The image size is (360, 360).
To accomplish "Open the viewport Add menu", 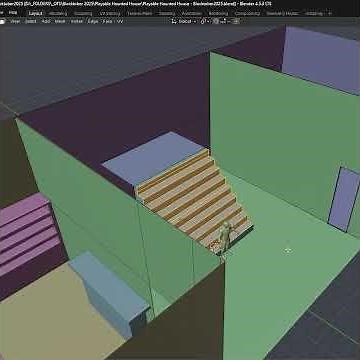I will point(46,21).
